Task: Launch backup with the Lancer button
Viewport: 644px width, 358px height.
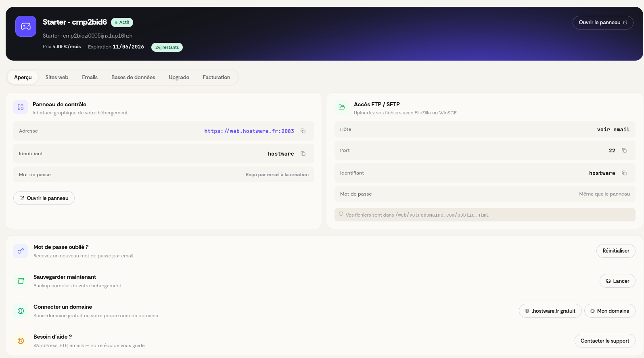Action: [x=617, y=281]
